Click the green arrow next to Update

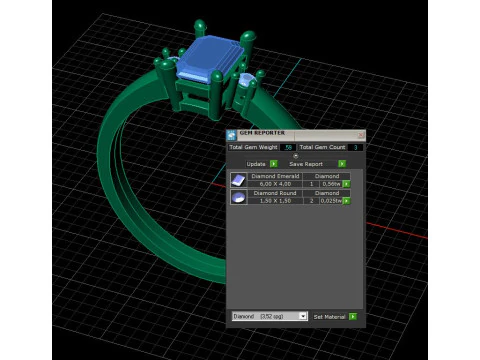click(x=274, y=164)
